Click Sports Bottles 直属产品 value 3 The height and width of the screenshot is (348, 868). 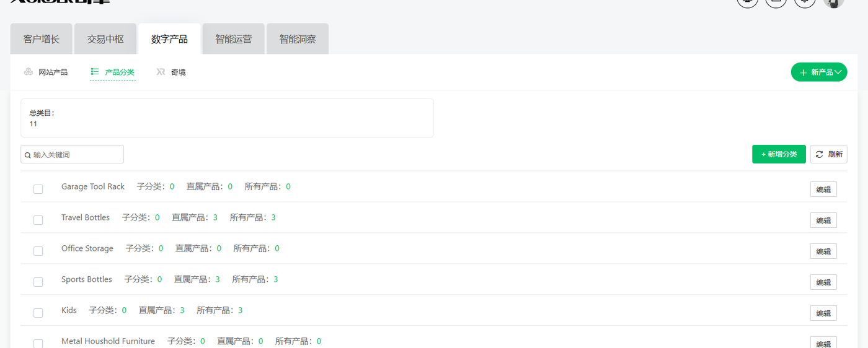(218, 279)
